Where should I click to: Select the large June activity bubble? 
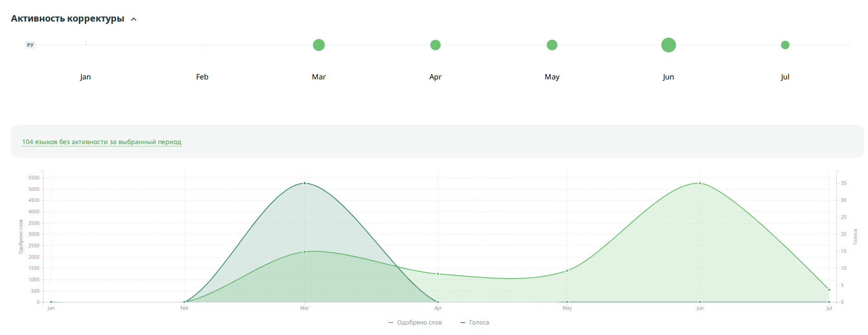[668, 45]
